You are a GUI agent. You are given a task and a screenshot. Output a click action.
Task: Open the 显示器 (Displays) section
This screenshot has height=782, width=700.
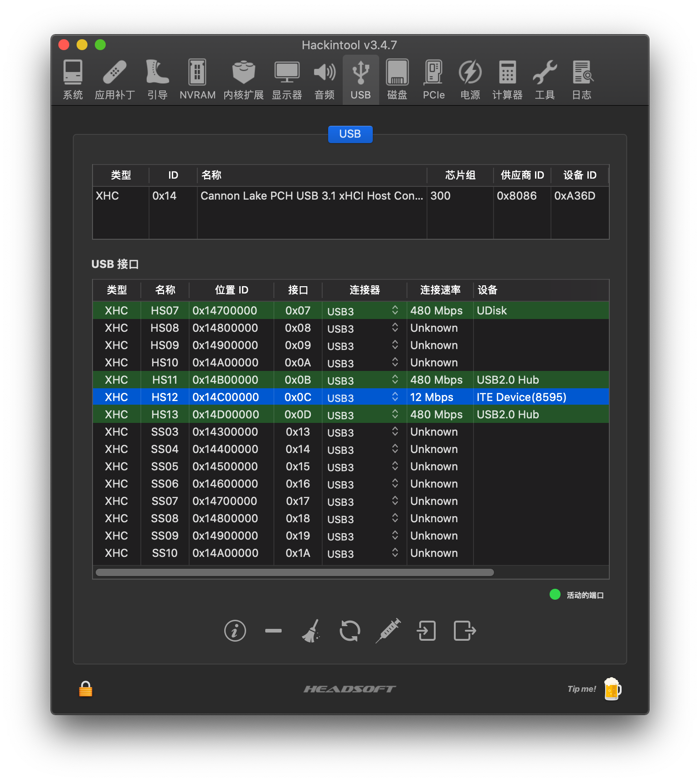coord(287,80)
